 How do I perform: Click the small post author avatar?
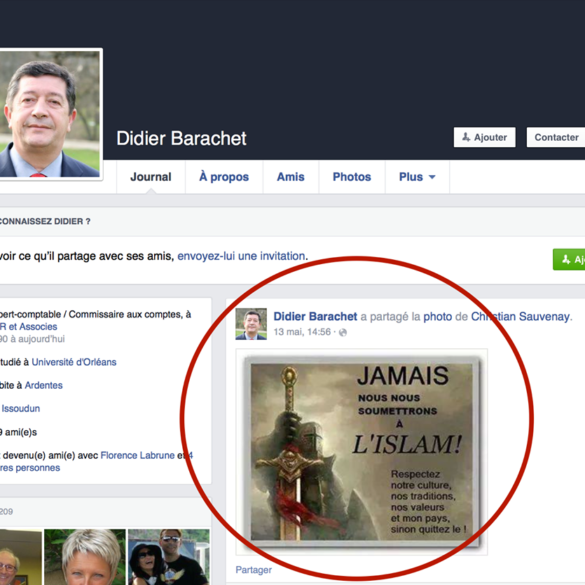point(251,324)
